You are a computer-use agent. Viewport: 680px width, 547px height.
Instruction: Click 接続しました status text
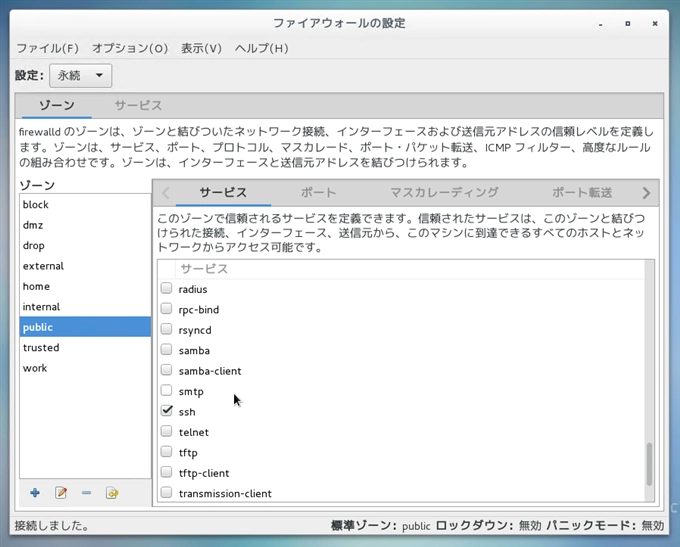pos(52,526)
